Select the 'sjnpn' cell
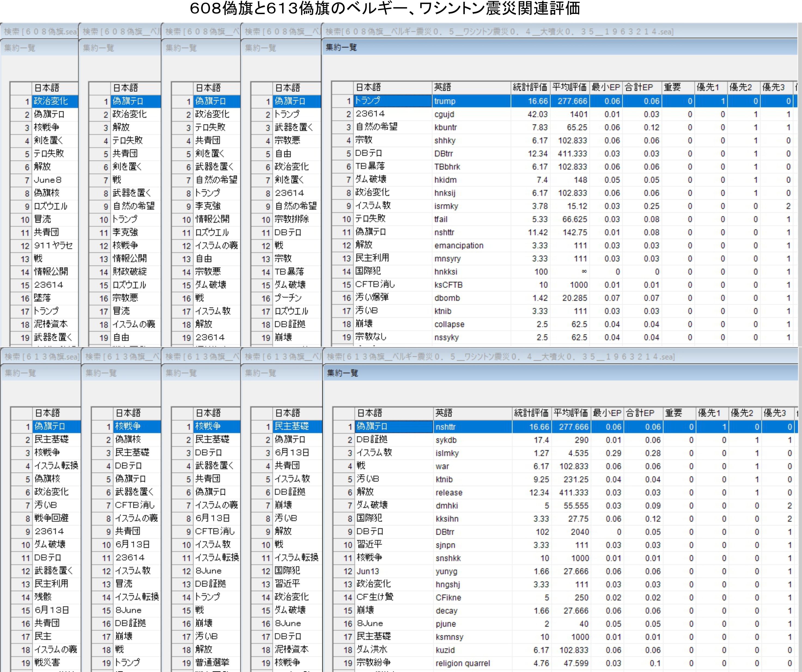The image size is (802, 672). (x=473, y=545)
